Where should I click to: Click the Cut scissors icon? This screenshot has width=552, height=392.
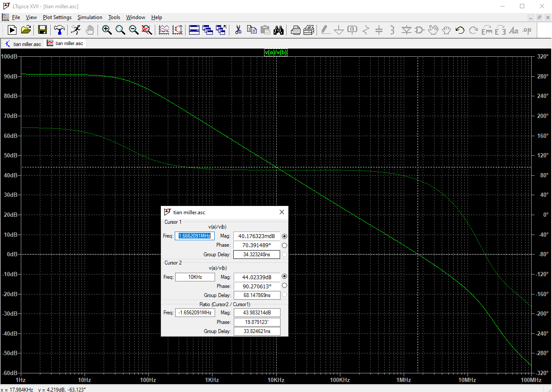[x=238, y=30]
